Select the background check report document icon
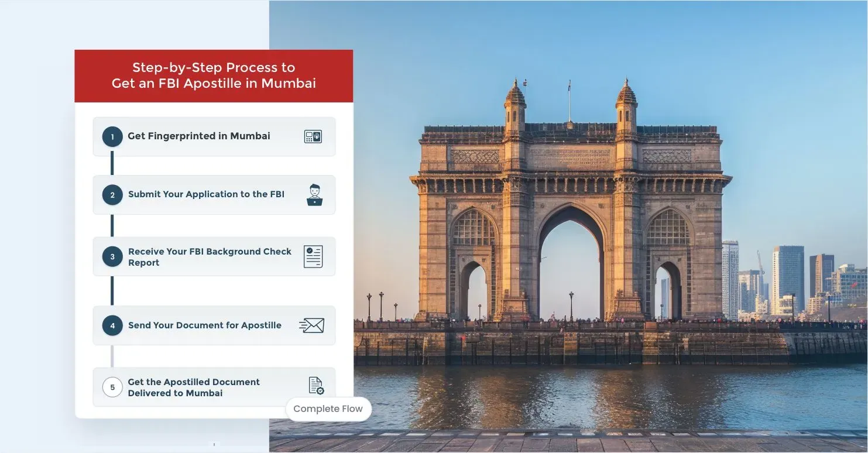Screen dimensions: 868x453 tap(313, 256)
